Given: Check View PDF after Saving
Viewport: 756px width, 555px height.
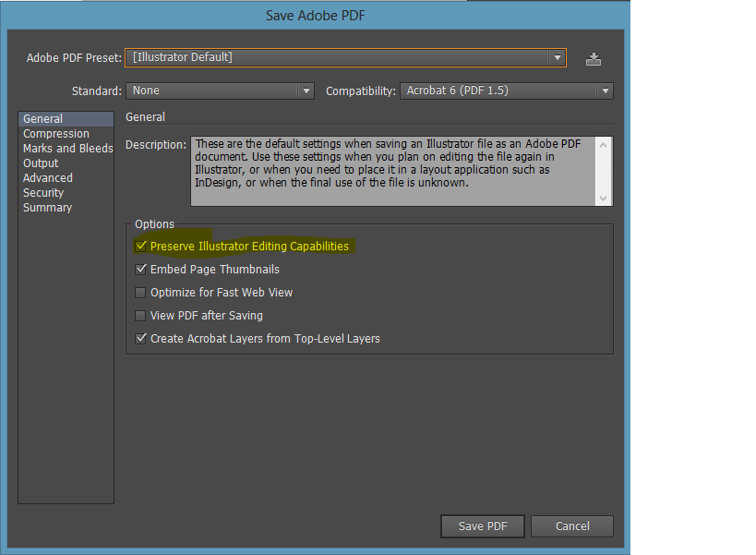Looking at the screenshot, I should tap(140, 315).
